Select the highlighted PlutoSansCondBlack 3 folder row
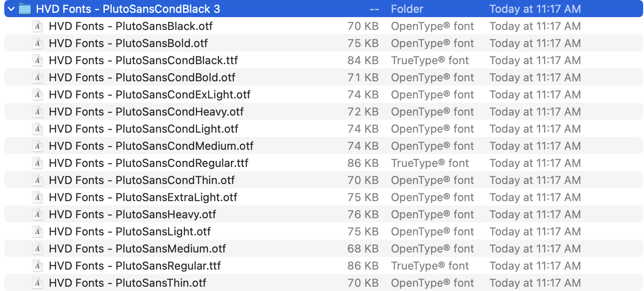This screenshot has width=644, height=291. click(x=128, y=9)
